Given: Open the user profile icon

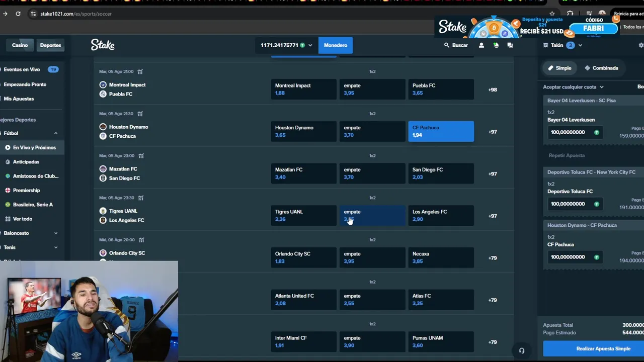Looking at the screenshot, I should tap(481, 45).
